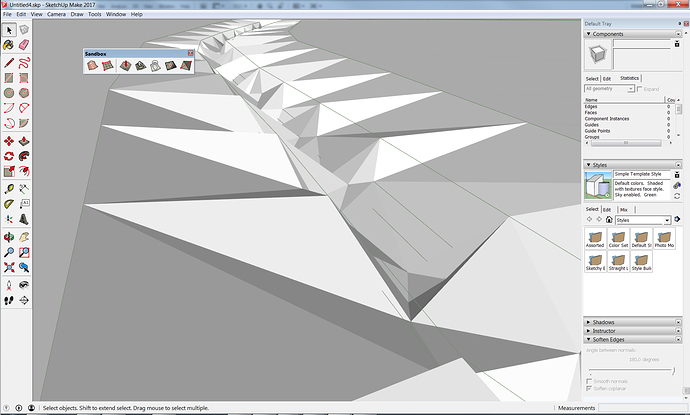Select the Sandbox Flip Edge tool
Viewport: 690px width, 415px height.
point(186,66)
